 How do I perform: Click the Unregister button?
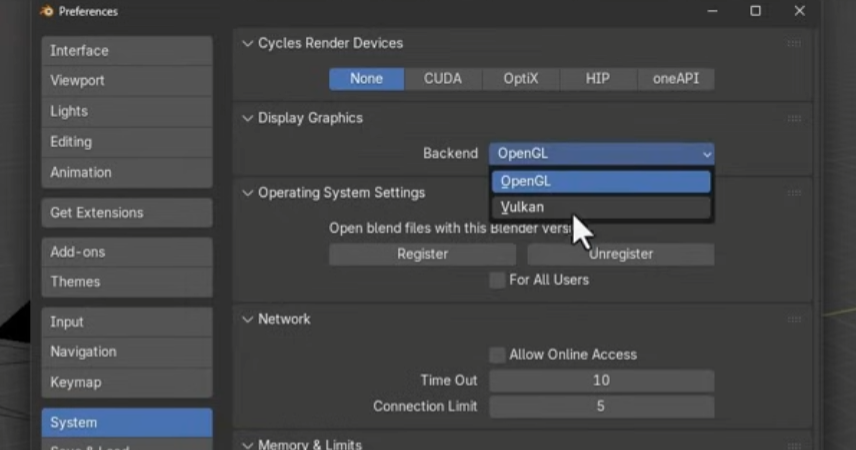coord(621,254)
